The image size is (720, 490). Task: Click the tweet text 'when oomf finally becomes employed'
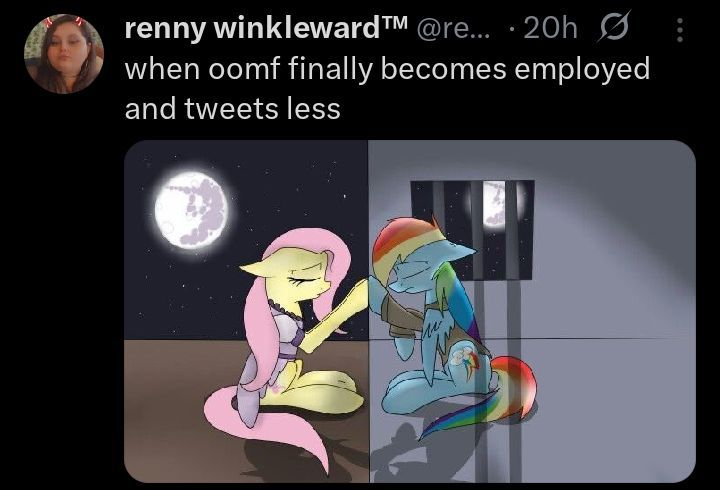(x=387, y=69)
